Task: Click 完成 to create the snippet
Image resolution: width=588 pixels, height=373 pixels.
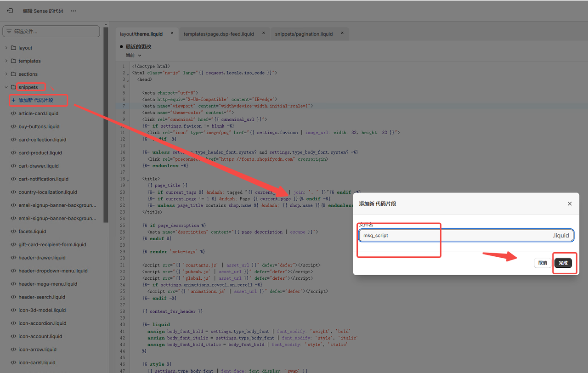Action: pos(563,263)
